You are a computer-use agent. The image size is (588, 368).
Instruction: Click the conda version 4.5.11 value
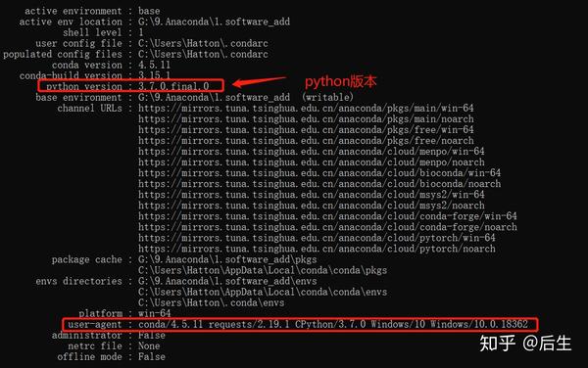(154, 65)
